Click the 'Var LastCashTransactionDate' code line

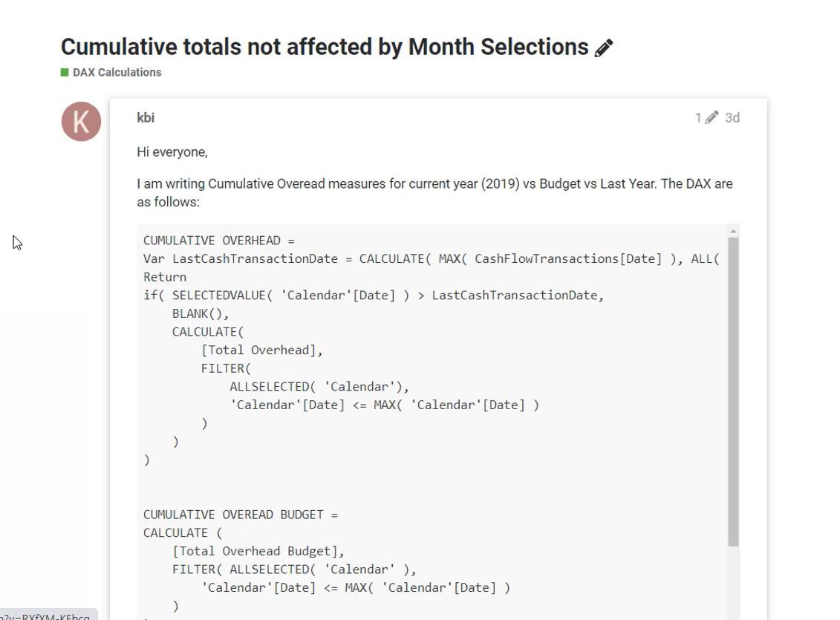click(x=432, y=258)
